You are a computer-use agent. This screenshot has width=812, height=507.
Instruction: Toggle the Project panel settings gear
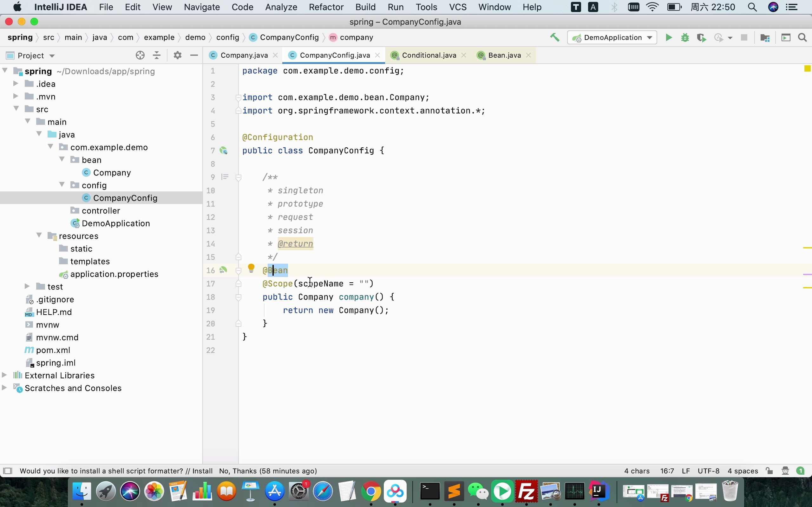[177, 55]
